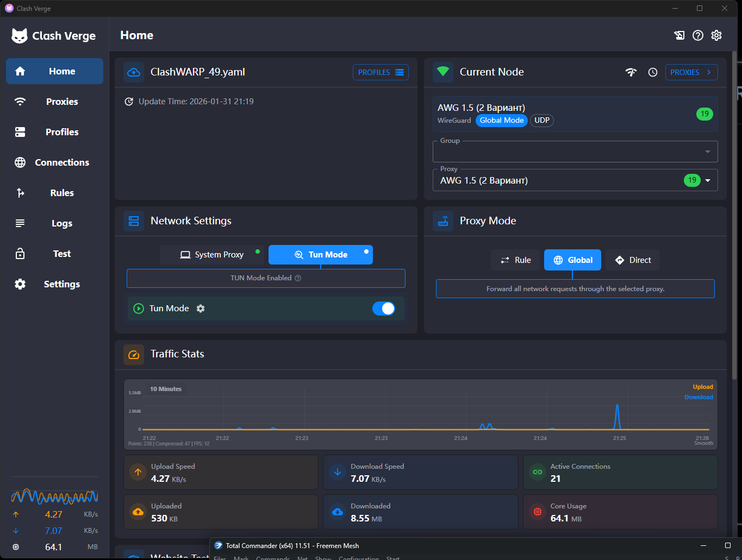Click the clock icon in Current Node
Screen dimensions: 742x560
(653, 72)
